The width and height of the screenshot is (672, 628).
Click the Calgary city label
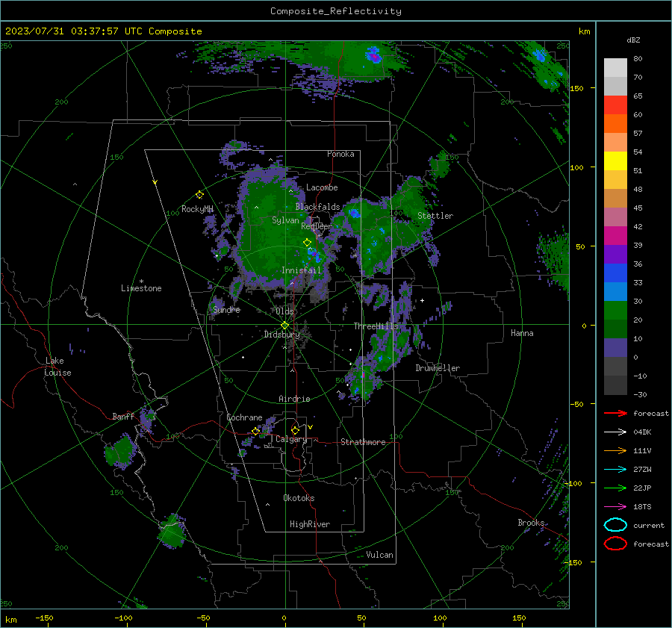click(x=291, y=439)
